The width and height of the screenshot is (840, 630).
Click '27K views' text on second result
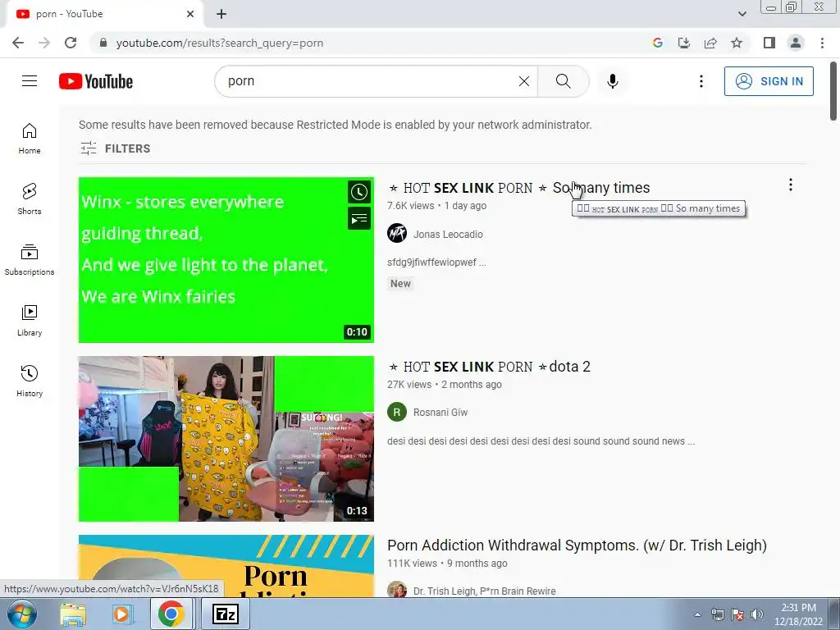pos(409,385)
